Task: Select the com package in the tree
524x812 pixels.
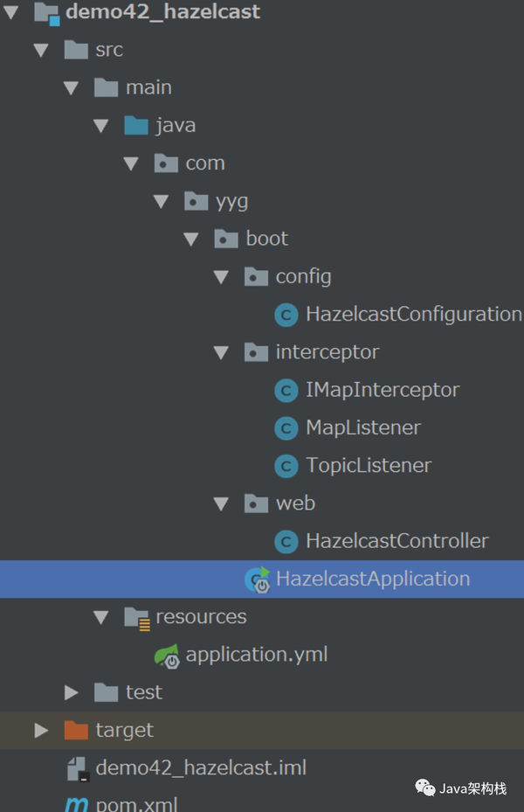Action: coord(207,163)
